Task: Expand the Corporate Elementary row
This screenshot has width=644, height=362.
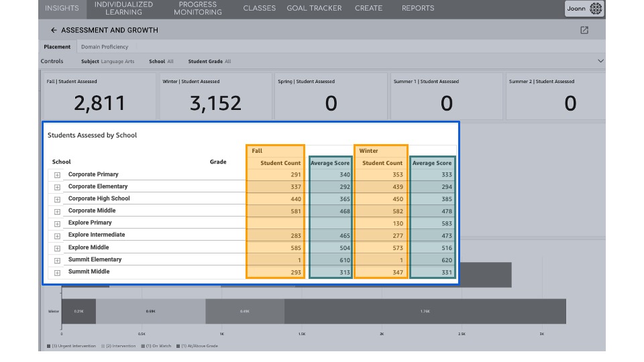Action: (57, 187)
